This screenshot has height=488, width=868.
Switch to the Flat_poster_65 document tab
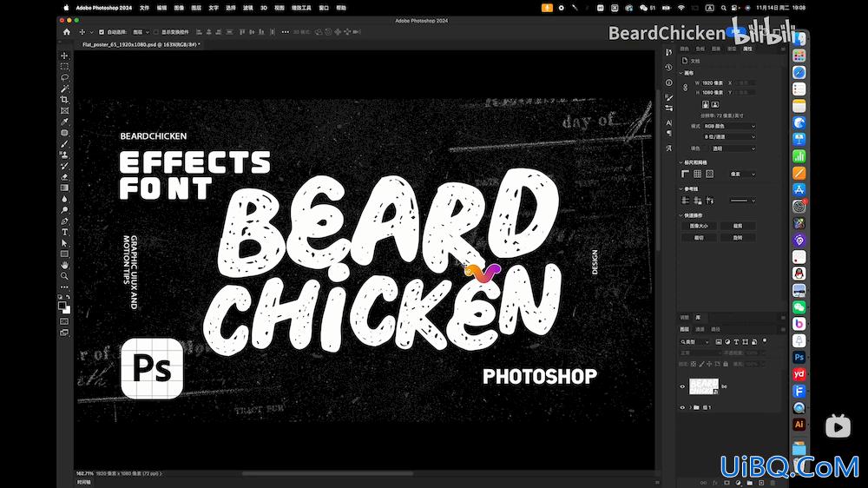(140, 44)
